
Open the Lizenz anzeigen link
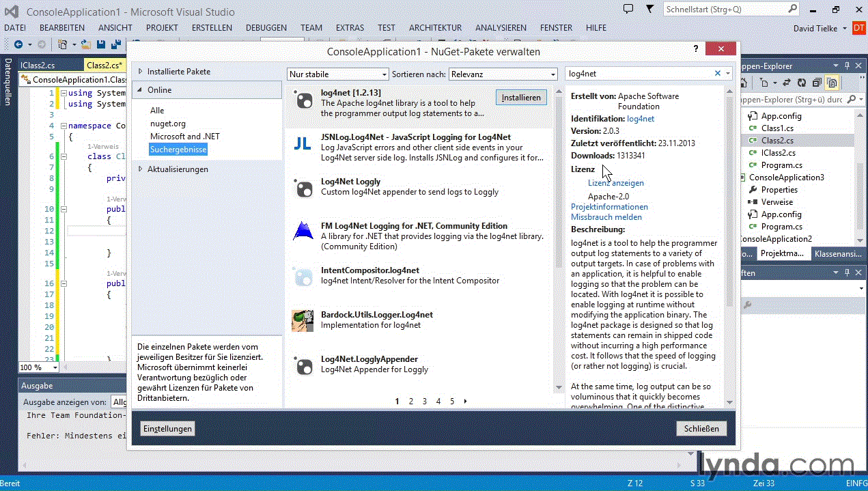(x=615, y=183)
